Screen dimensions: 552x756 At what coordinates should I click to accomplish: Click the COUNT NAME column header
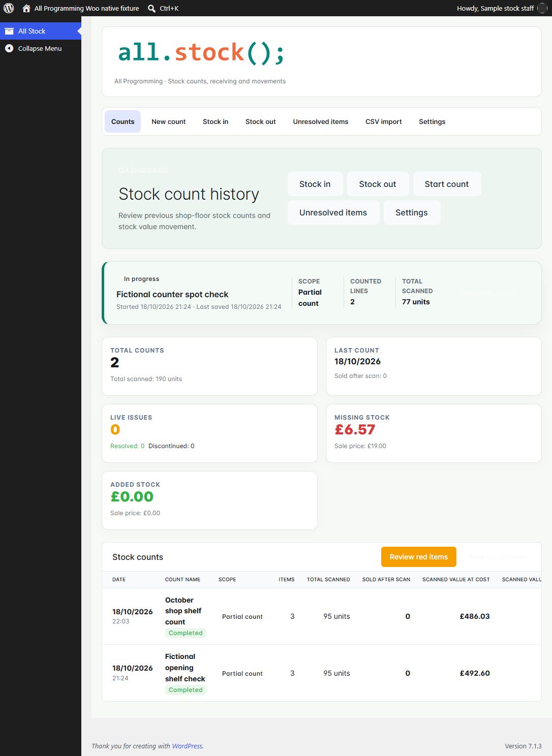(182, 580)
